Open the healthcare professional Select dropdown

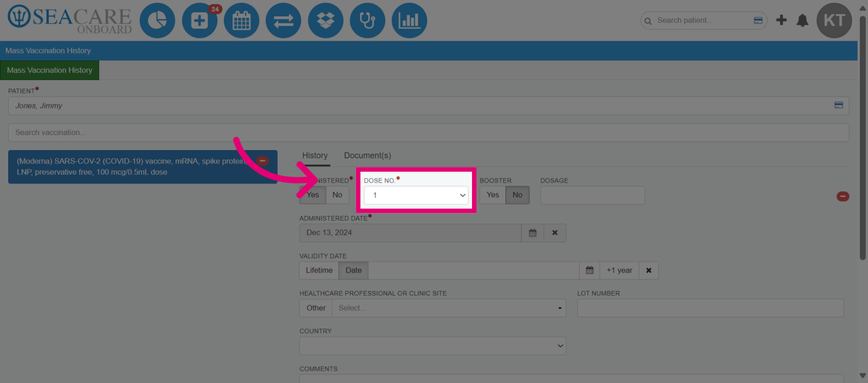449,308
